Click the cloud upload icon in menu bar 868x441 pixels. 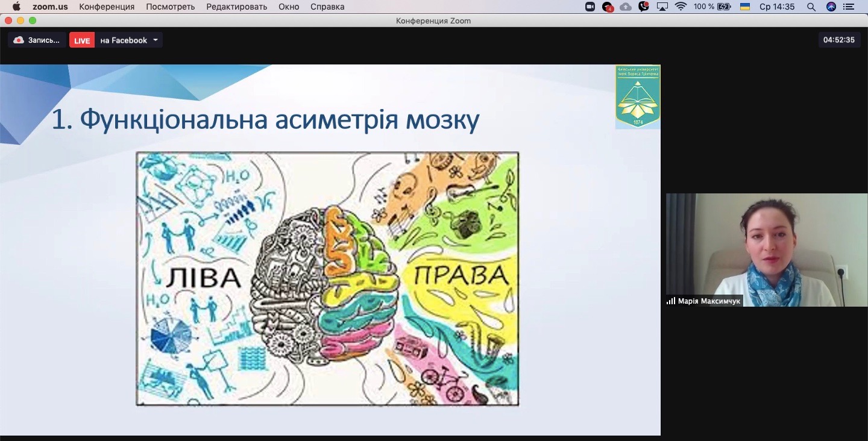click(x=626, y=7)
